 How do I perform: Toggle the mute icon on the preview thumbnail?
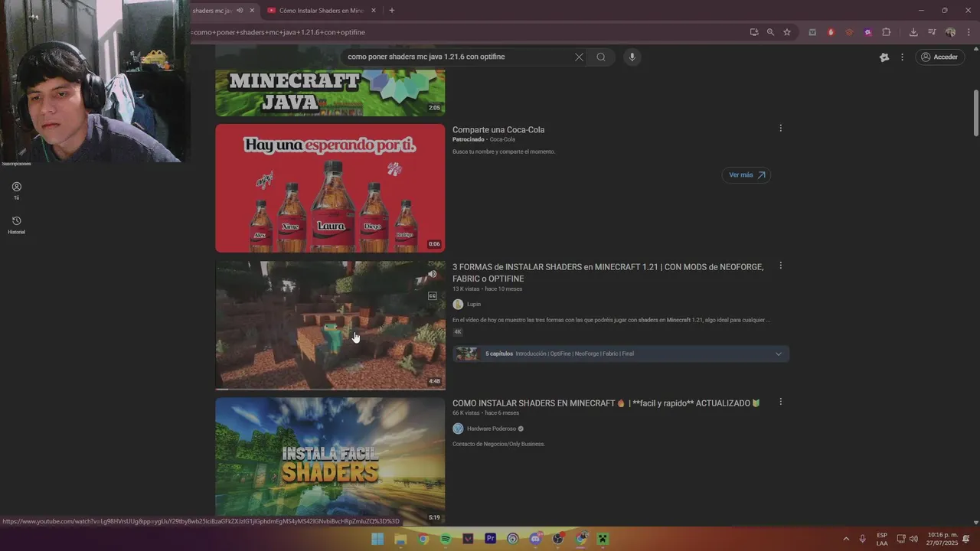point(432,274)
